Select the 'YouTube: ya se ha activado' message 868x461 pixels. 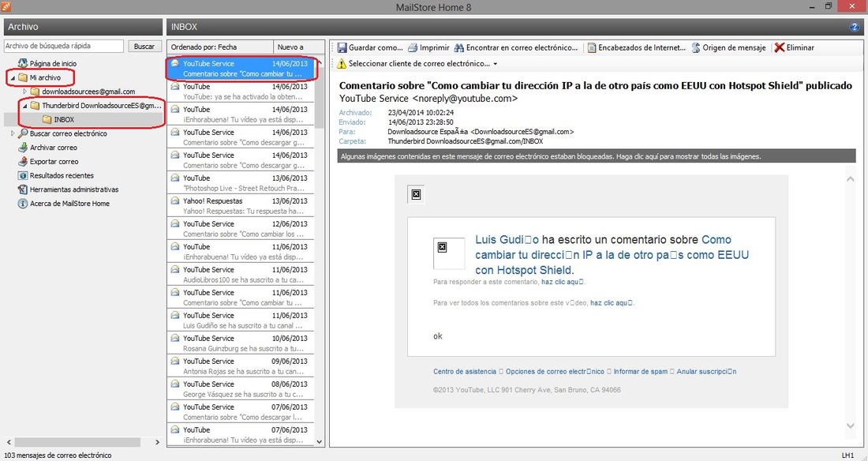tap(241, 92)
